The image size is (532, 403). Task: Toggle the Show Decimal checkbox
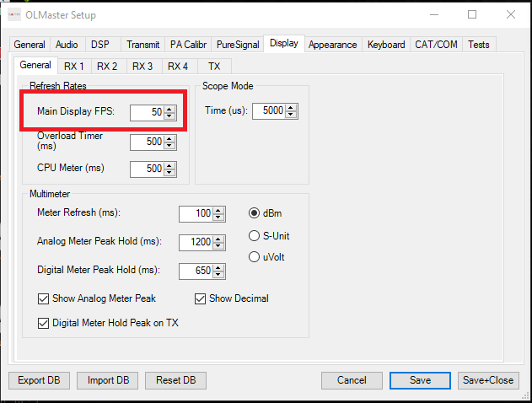(x=200, y=298)
